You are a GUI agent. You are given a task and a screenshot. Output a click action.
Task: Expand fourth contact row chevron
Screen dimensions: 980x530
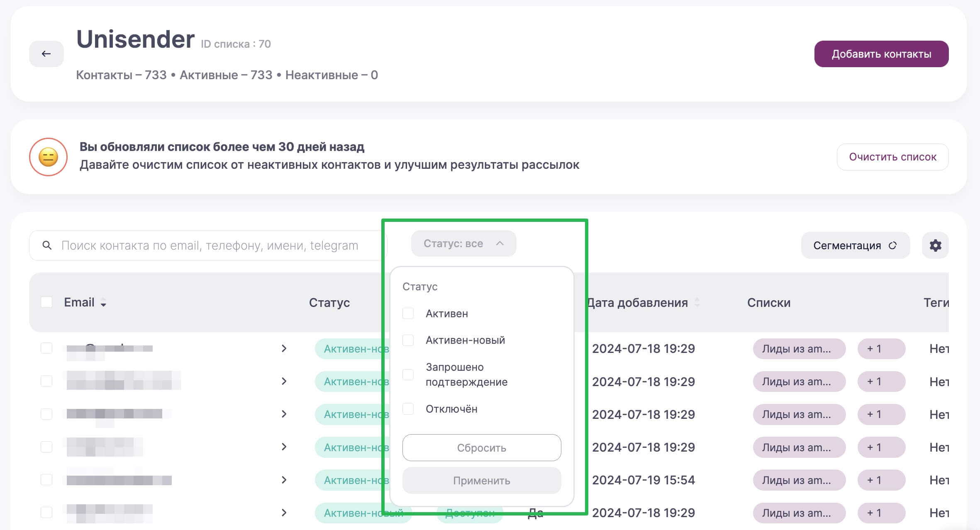pyautogui.click(x=284, y=447)
